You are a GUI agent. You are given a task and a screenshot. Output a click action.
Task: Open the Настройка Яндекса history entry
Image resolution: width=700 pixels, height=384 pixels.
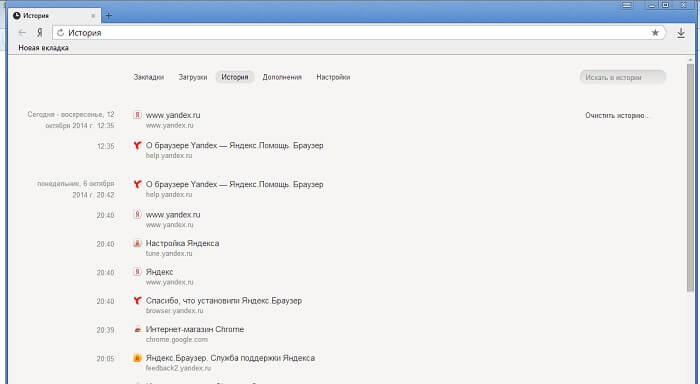click(x=182, y=243)
